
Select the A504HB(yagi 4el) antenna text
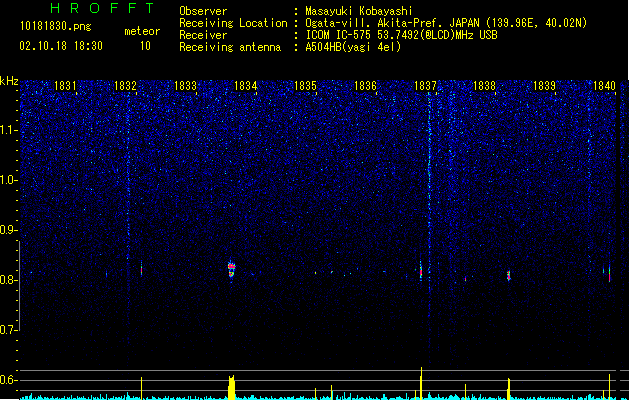coord(353,47)
